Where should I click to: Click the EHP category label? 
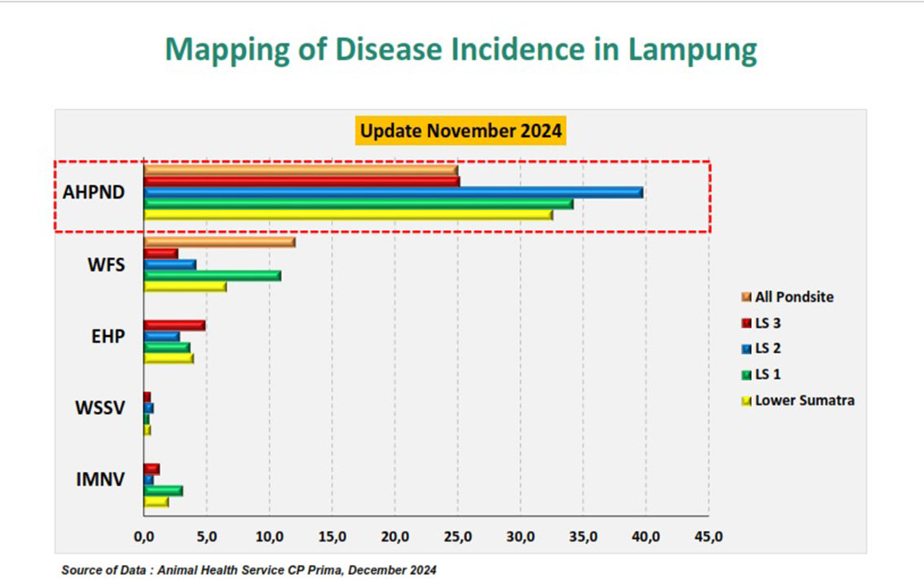coord(108,336)
